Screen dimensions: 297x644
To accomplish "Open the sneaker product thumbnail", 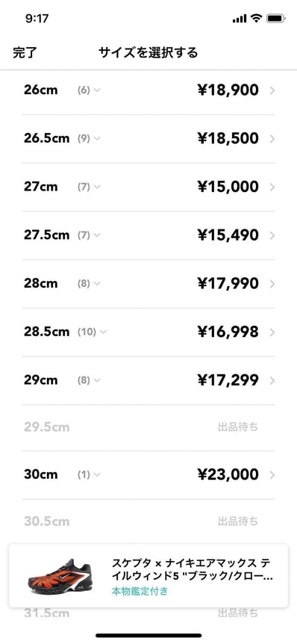I will coord(60,576).
